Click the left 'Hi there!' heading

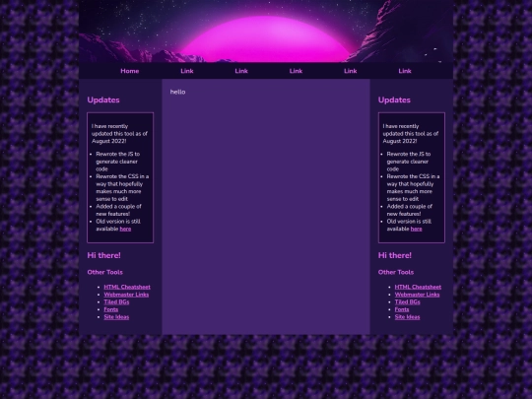pos(103,255)
